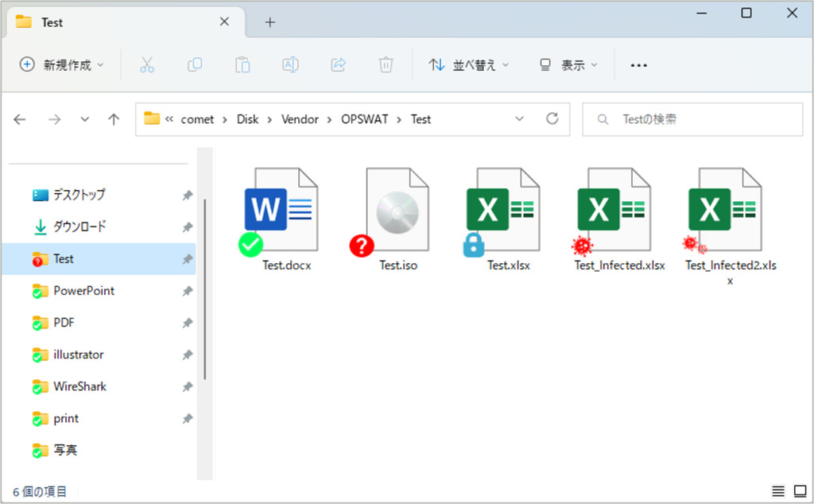Close the Test tab

pyautogui.click(x=224, y=21)
